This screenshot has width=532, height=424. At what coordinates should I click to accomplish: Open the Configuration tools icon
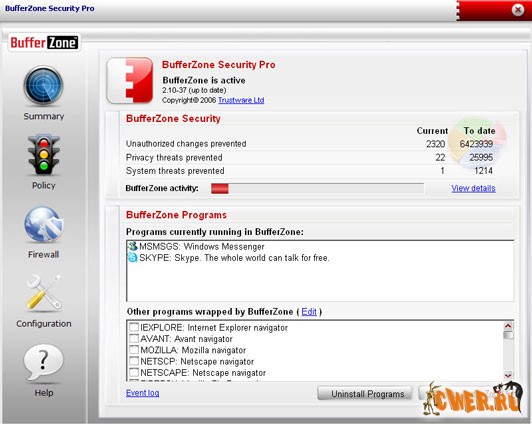tap(43, 294)
